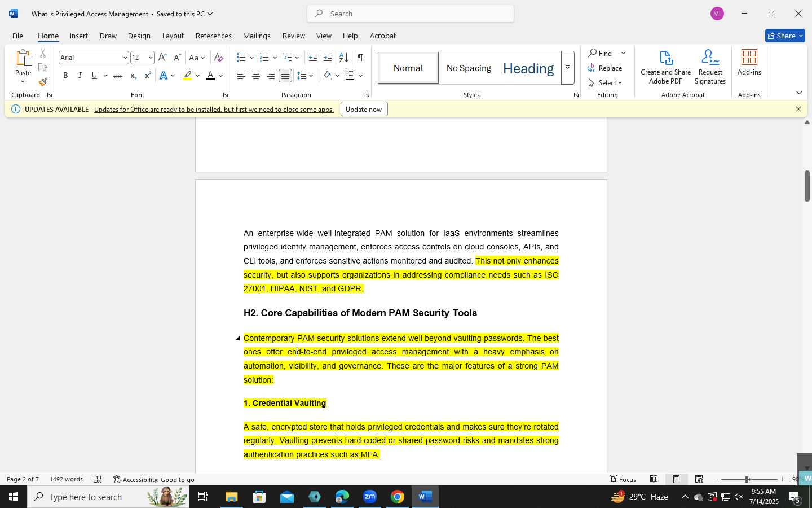Click the Update now button
812x508 pixels.
[364, 110]
